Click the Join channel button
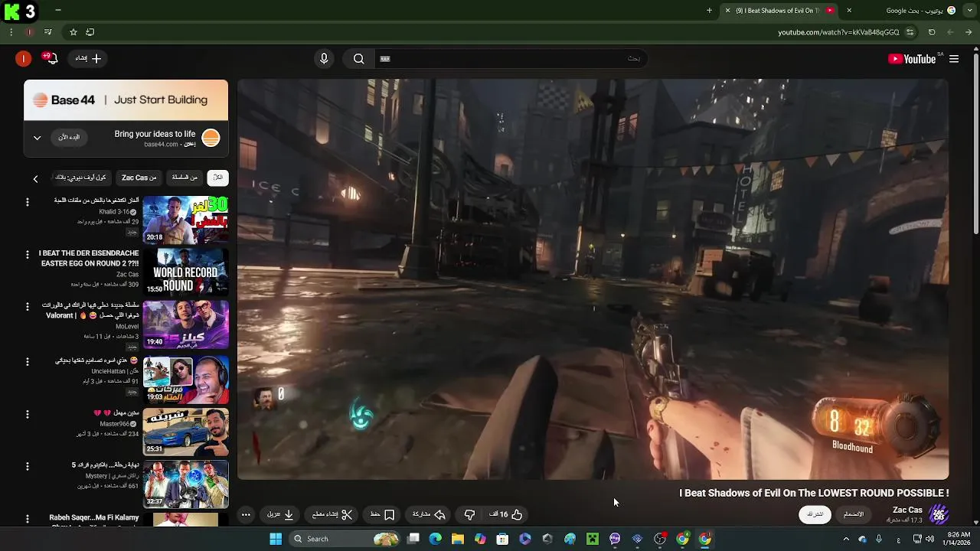The image size is (980, 551). coord(854,514)
